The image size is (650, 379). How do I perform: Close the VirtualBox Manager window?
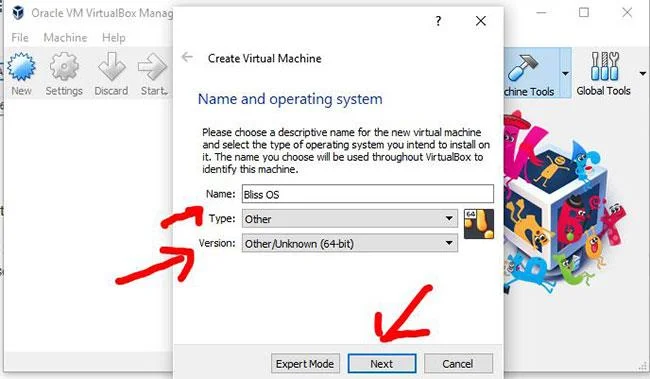tap(627, 12)
